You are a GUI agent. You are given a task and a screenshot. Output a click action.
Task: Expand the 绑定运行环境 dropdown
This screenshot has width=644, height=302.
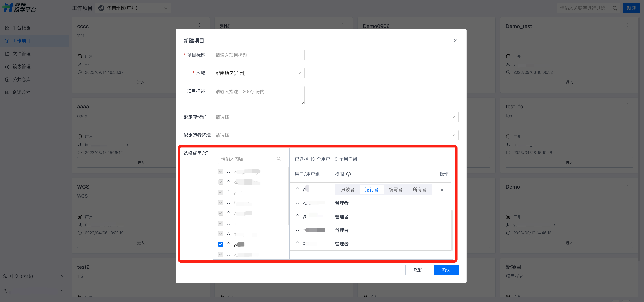coord(335,135)
